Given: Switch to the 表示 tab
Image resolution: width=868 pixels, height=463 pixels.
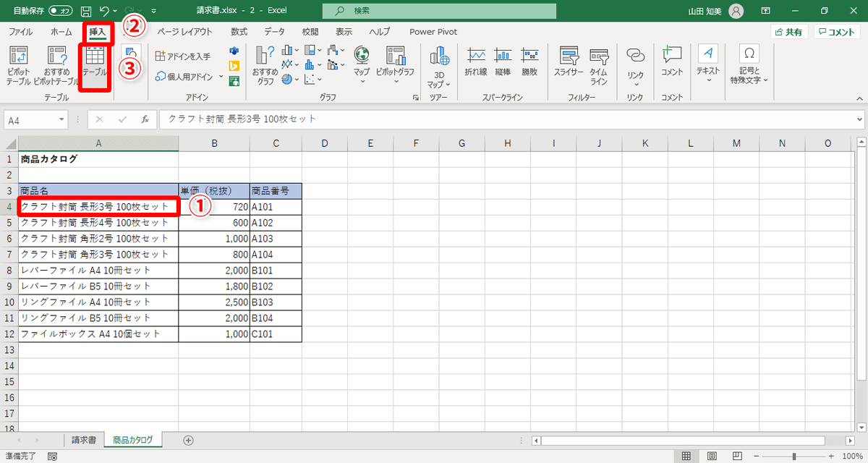Looking at the screenshot, I should click(x=344, y=32).
